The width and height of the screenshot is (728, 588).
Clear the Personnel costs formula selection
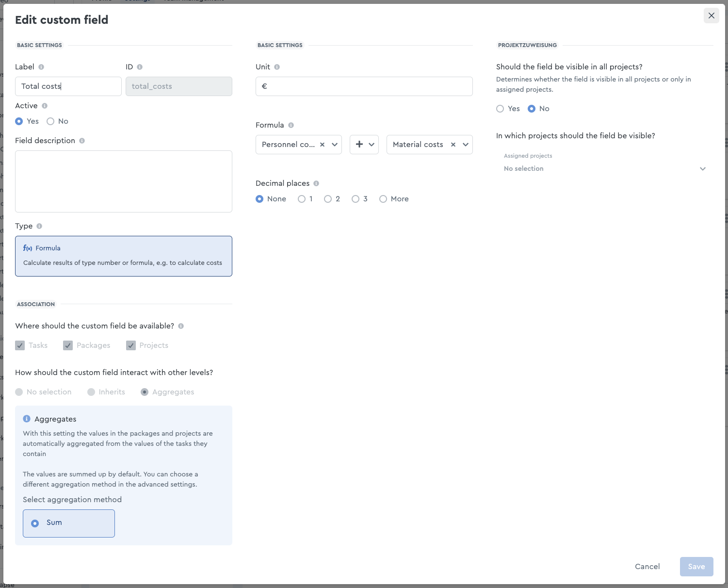click(322, 145)
